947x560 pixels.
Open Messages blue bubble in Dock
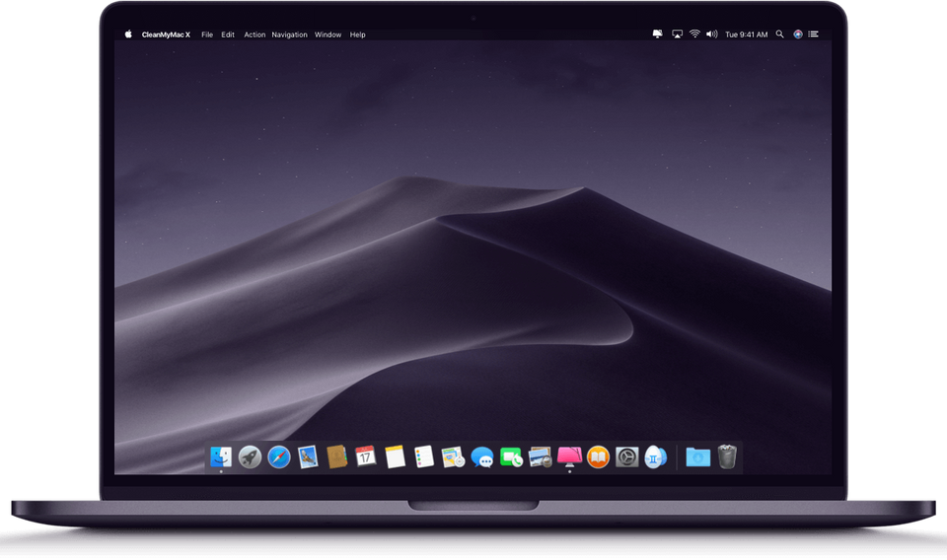click(482, 457)
